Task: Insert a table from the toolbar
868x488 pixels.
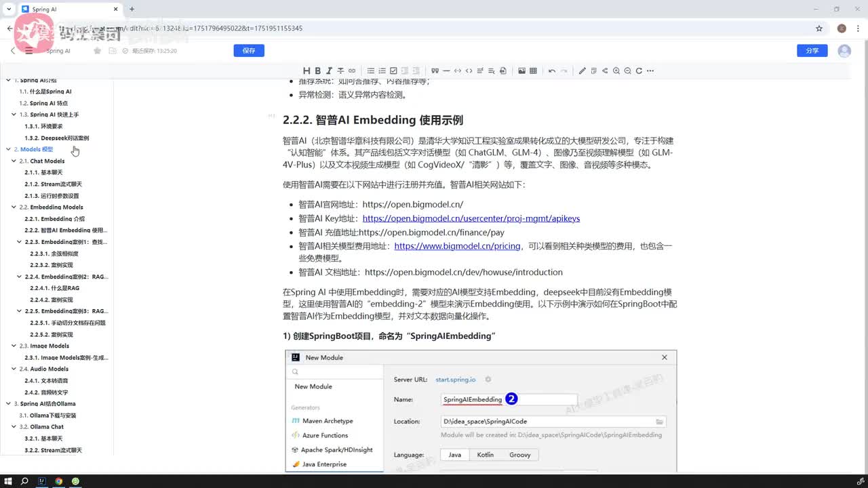Action: 533,70
